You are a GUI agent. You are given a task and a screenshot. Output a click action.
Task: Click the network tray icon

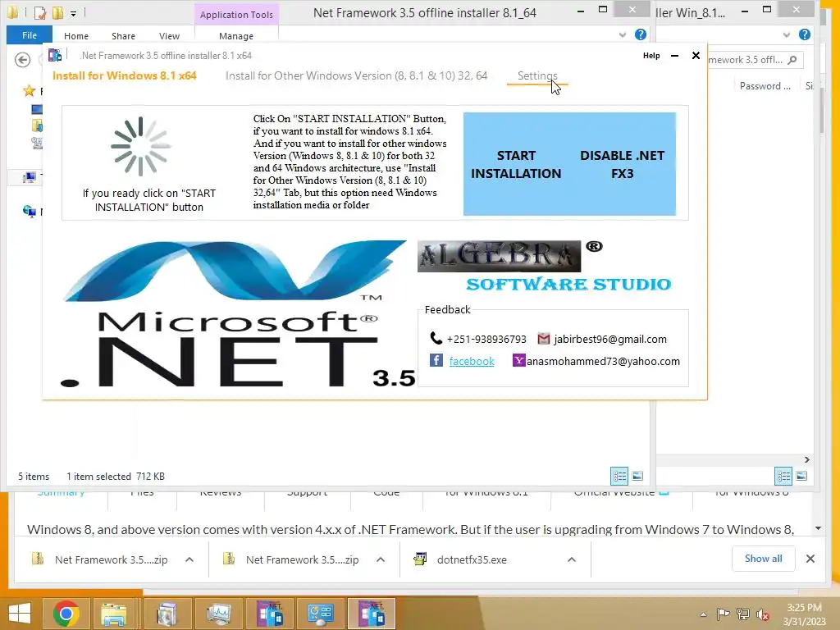tap(743, 614)
